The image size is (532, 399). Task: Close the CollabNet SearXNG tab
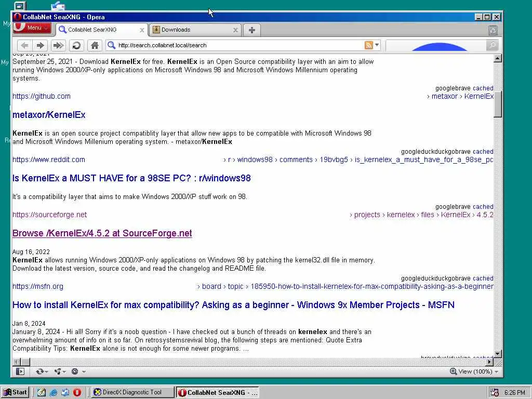(142, 30)
